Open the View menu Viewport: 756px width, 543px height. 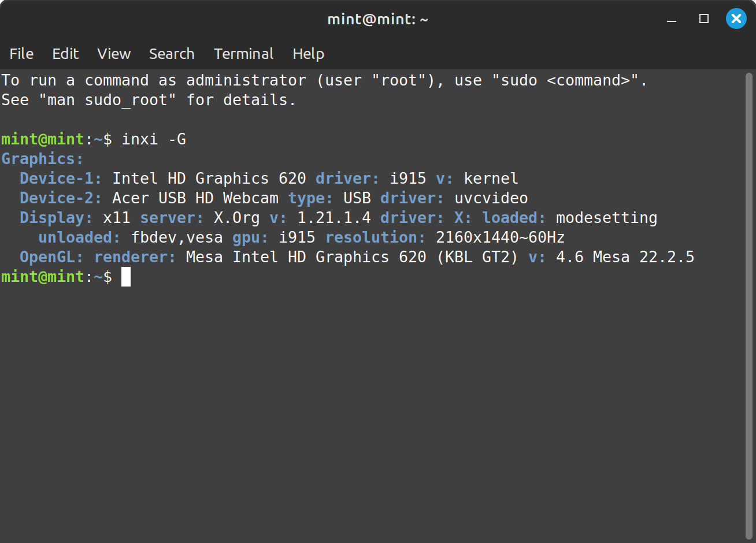tap(114, 54)
